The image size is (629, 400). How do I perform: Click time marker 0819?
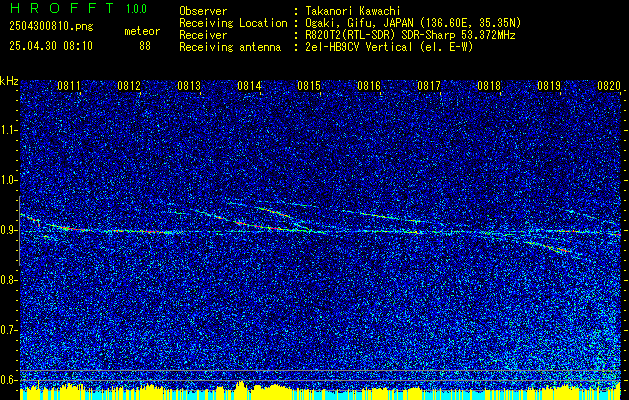coord(549,85)
